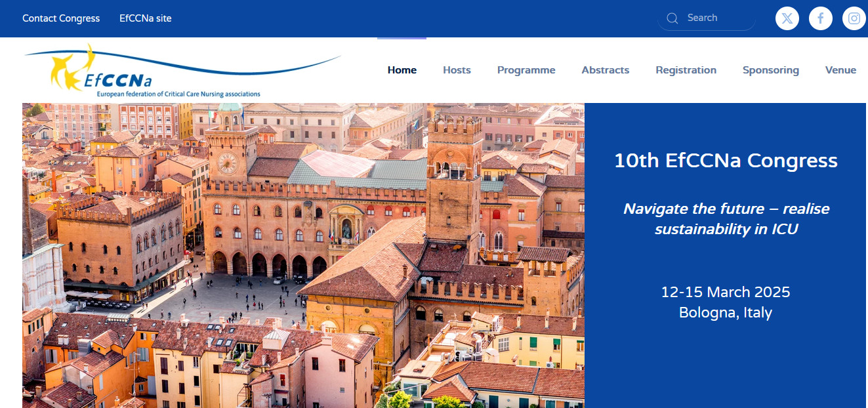Click the search magnifier icon

[672, 18]
